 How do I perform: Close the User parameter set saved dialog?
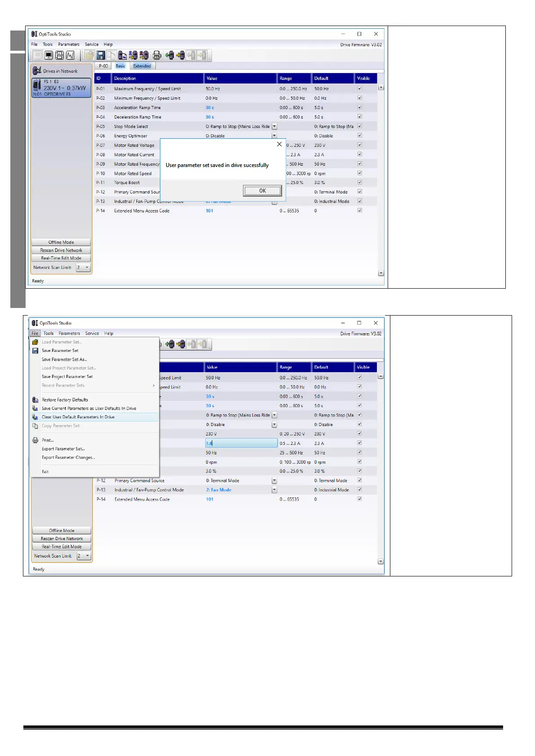(x=279, y=144)
